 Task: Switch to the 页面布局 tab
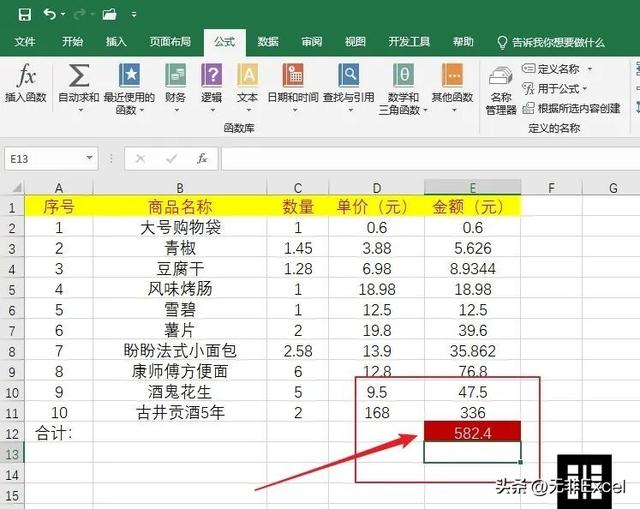(x=170, y=42)
